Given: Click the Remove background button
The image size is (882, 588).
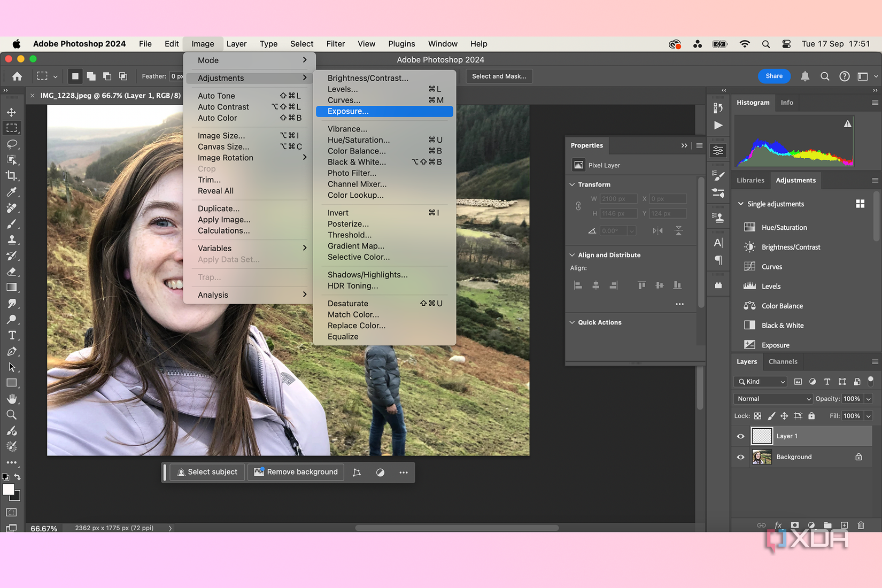Looking at the screenshot, I should [295, 472].
